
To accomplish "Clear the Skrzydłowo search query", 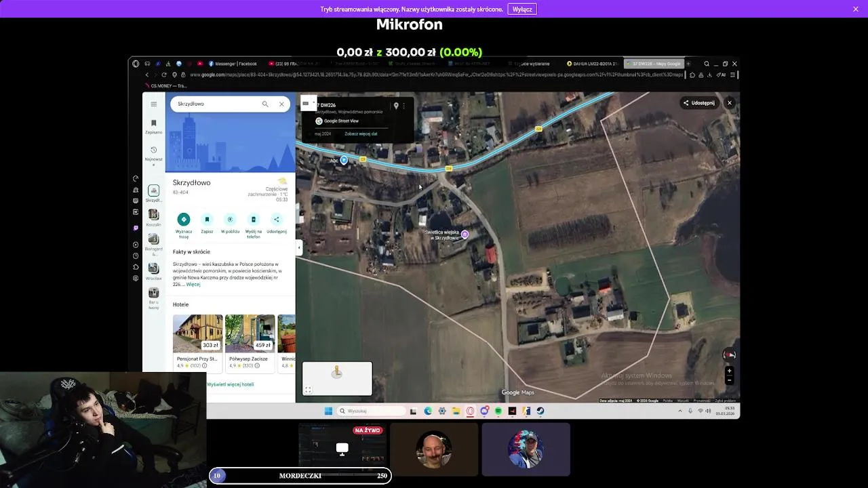I will [x=281, y=104].
